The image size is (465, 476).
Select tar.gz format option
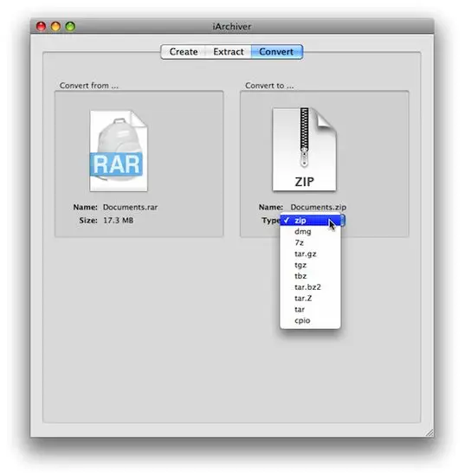click(x=310, y=254)
